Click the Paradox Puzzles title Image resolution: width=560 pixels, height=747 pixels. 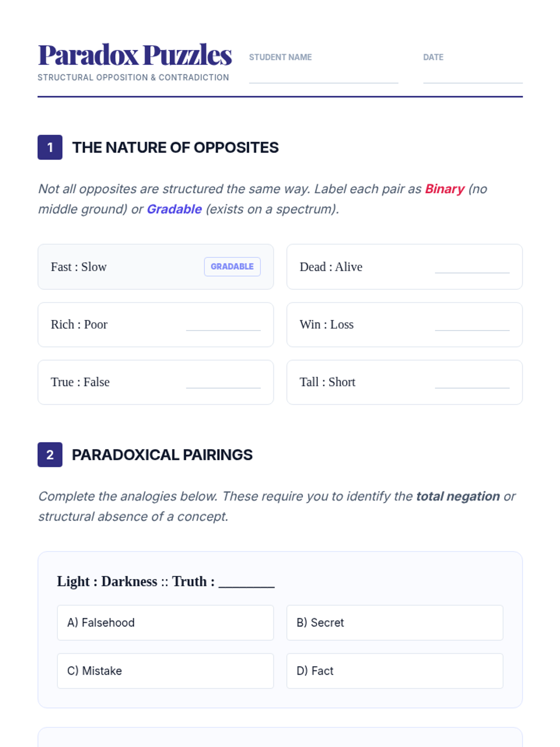(135, 55)
